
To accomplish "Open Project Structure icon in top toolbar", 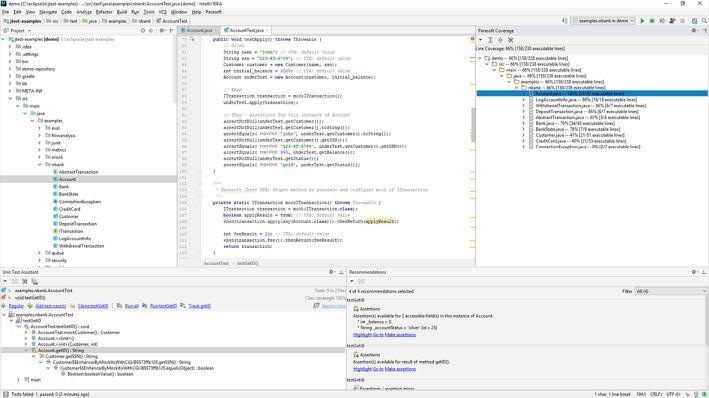I will (x=694, y=21).
